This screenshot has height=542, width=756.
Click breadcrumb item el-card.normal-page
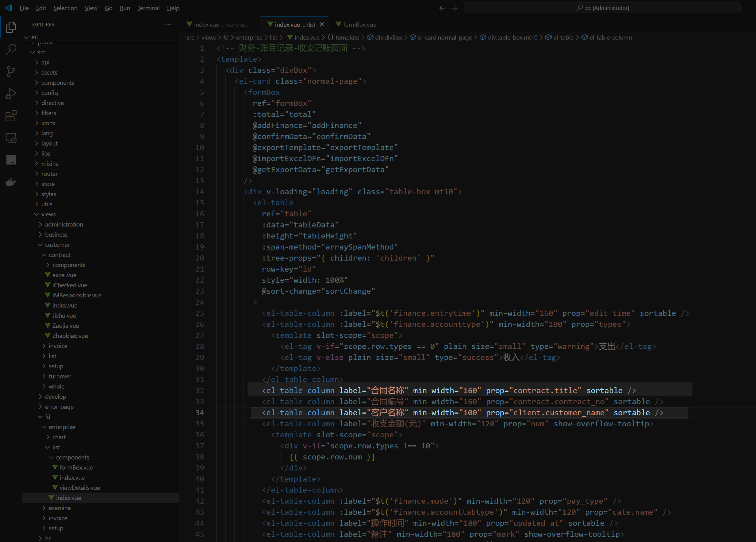(445, 37)
